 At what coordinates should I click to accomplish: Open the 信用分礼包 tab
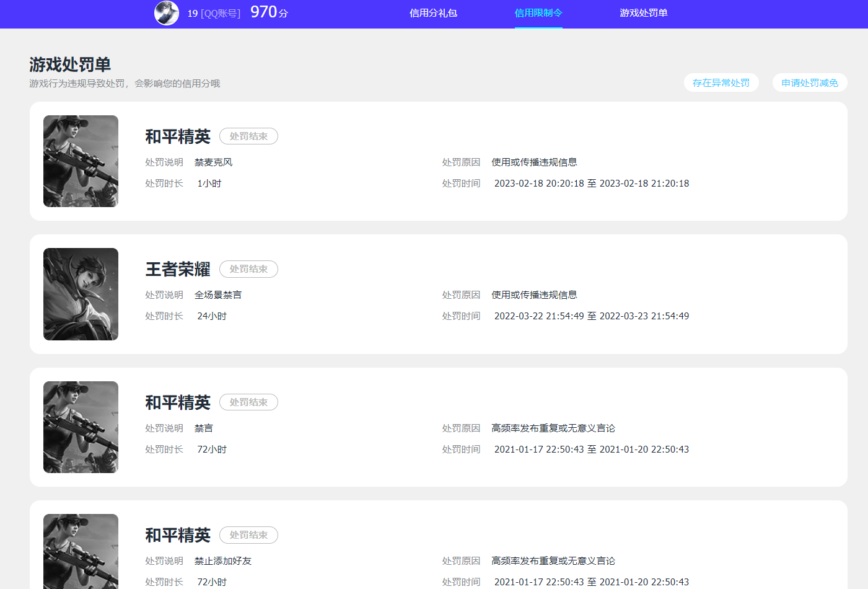tap(433, 13)
